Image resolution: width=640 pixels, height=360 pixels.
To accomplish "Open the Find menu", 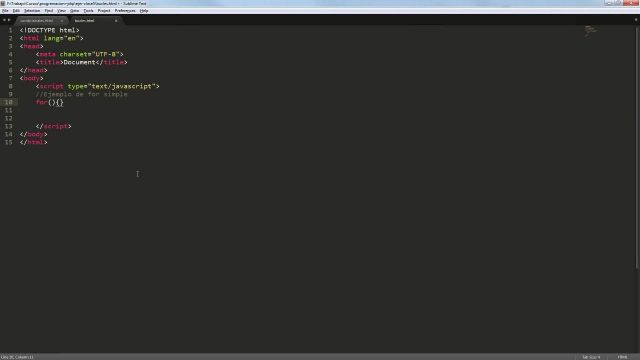I will (49, 11).
